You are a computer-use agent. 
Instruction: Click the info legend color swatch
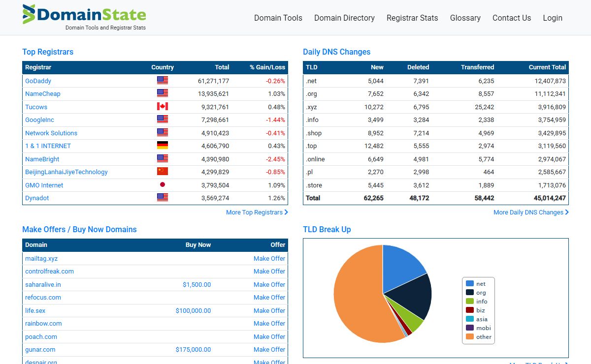[x=470, y=301]
